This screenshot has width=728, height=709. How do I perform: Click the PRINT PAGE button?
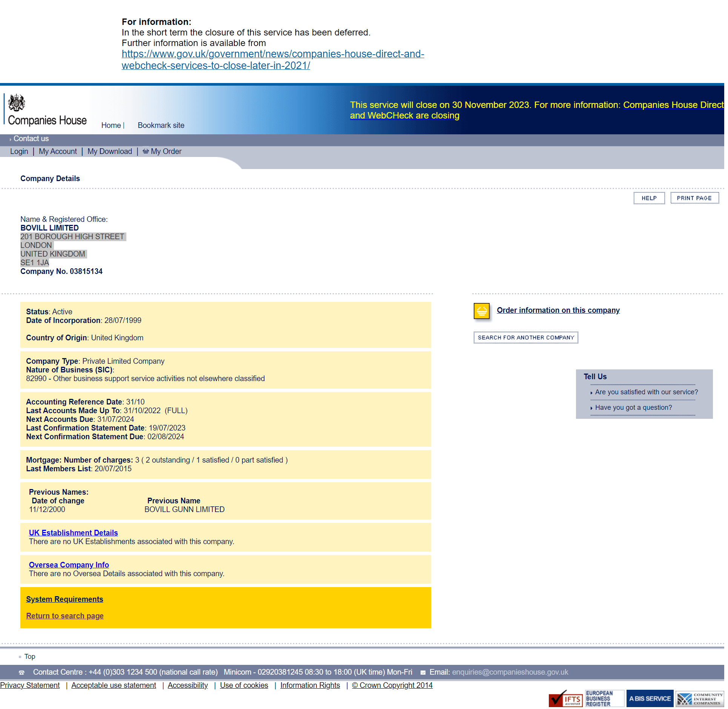coord(694,197)
